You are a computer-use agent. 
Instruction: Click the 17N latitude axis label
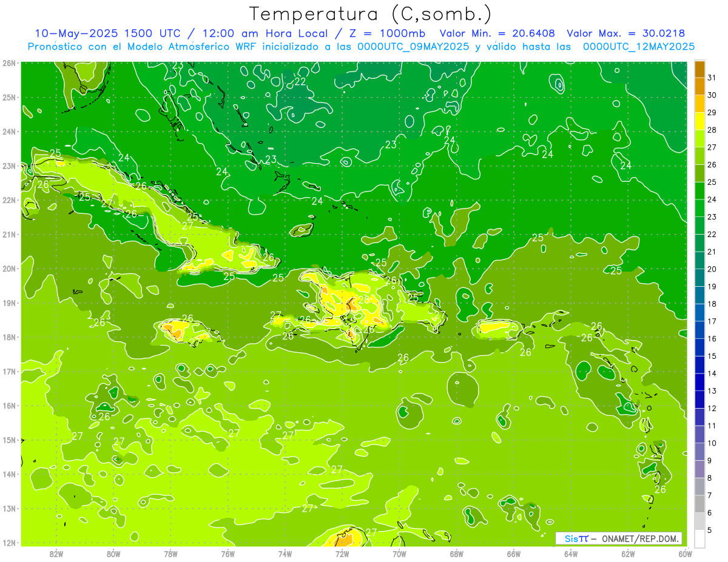point(10,371)
